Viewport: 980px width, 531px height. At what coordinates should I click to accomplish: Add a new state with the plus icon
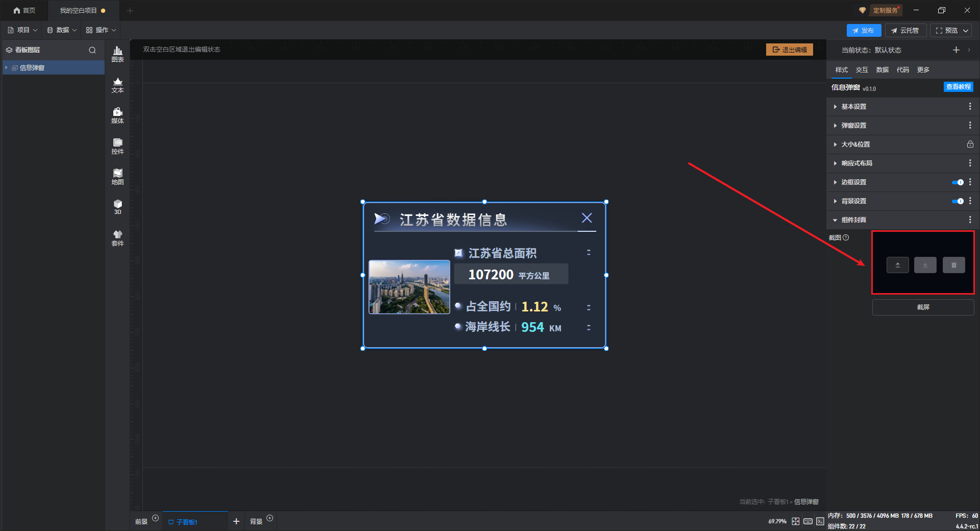pos(956,50)
